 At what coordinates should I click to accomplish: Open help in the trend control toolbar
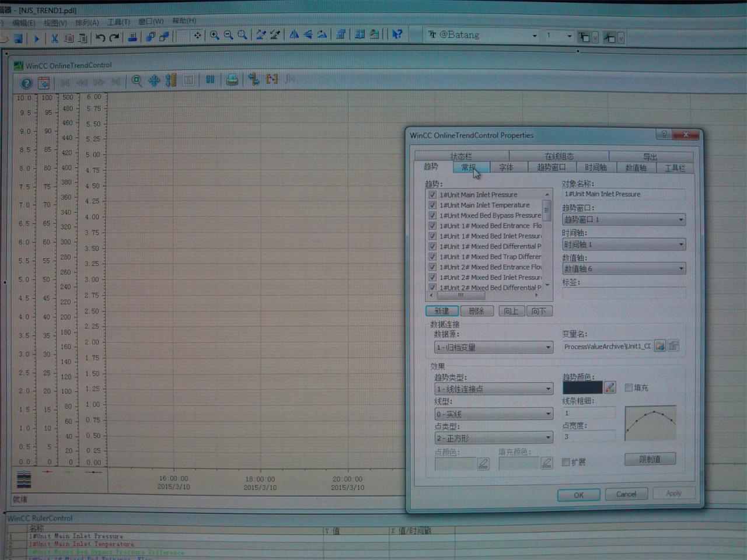click(26, 83)
